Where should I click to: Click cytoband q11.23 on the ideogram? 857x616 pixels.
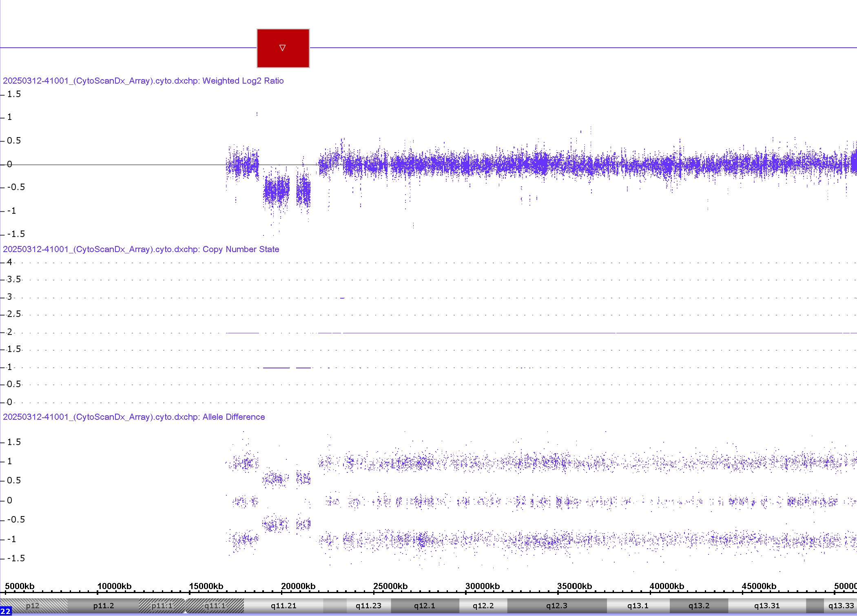pyautogui.click(x=368, y=606)
